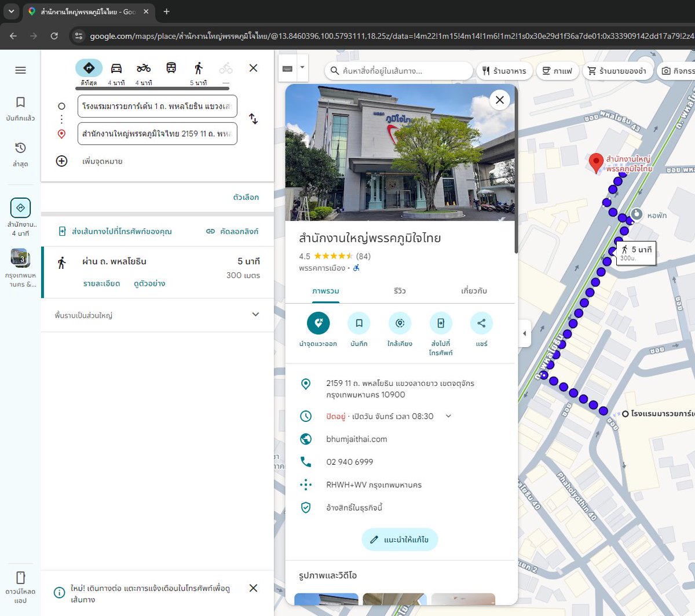
Task: Open the กรุงเทพมหานคร thumbnail in sidebar
Action: click(20, 268)
